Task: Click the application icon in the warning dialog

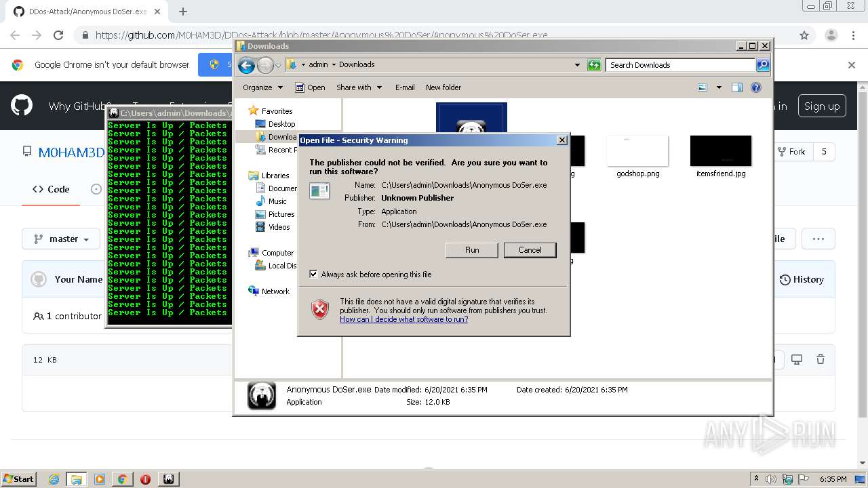Action: [x=319, y=191]
